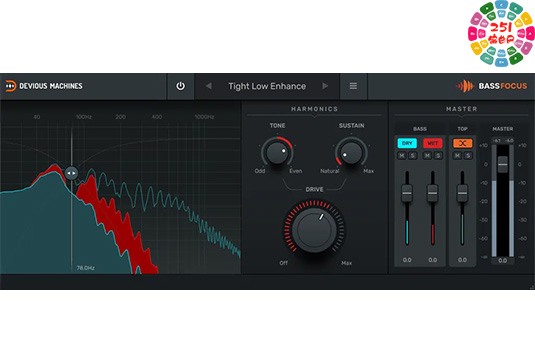Click the window resize grip corner
Screen dimensions: 535x363
tap(532, 287)
